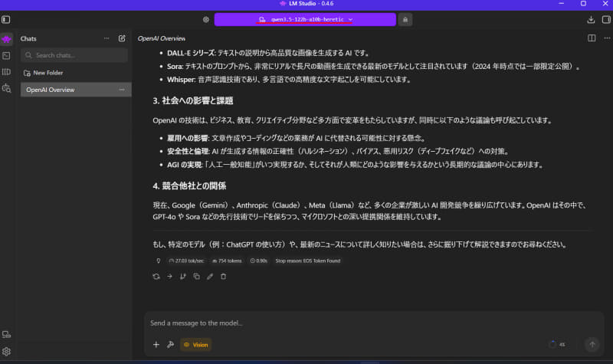Toggle the Vision badge
Viewport: 613px width, 364px height.
tap(196, 345)
